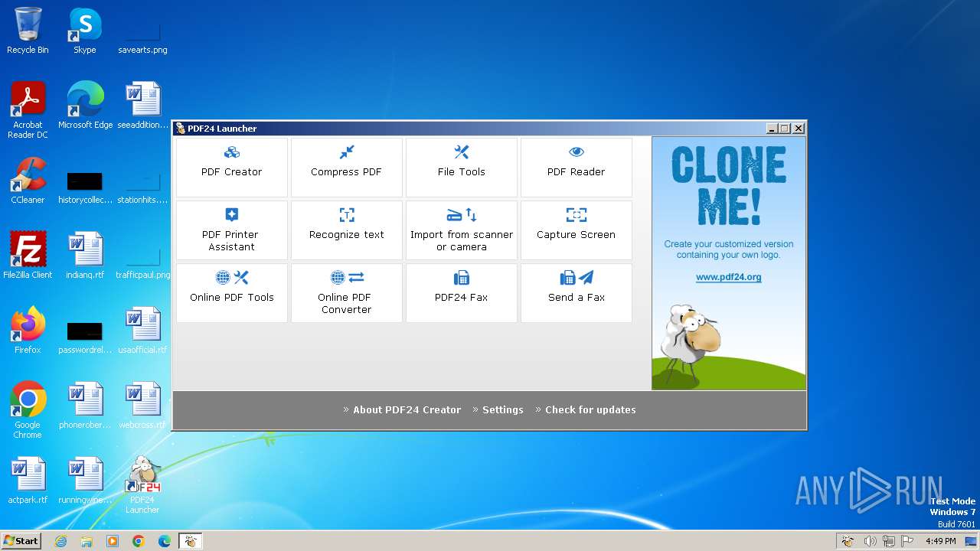Click the PDF24 Launcher title bar icon
980x551 pixels.
(x=180, y=129)
